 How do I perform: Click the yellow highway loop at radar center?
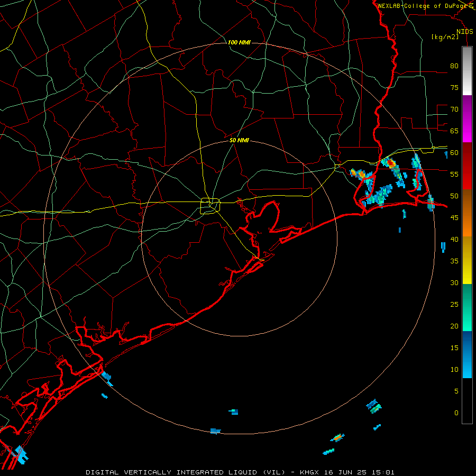(x=210, y=206)
